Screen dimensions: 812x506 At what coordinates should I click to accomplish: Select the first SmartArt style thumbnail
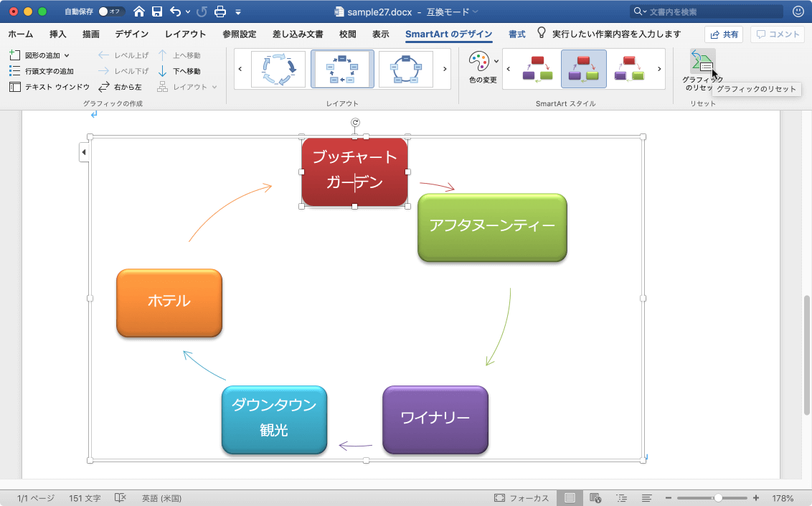pos(537,69)
